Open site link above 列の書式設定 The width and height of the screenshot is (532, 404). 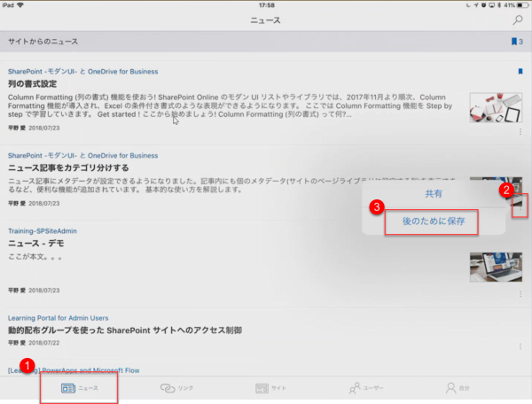(x=82, y=72)
